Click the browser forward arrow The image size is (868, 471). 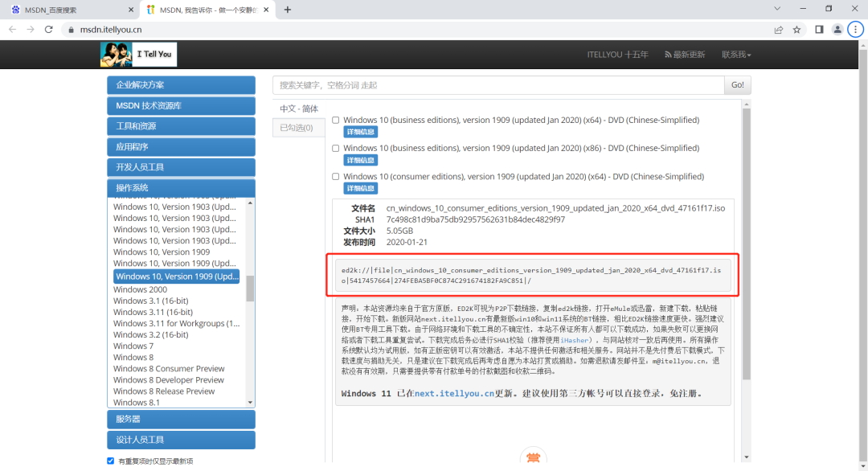(31, 29)
